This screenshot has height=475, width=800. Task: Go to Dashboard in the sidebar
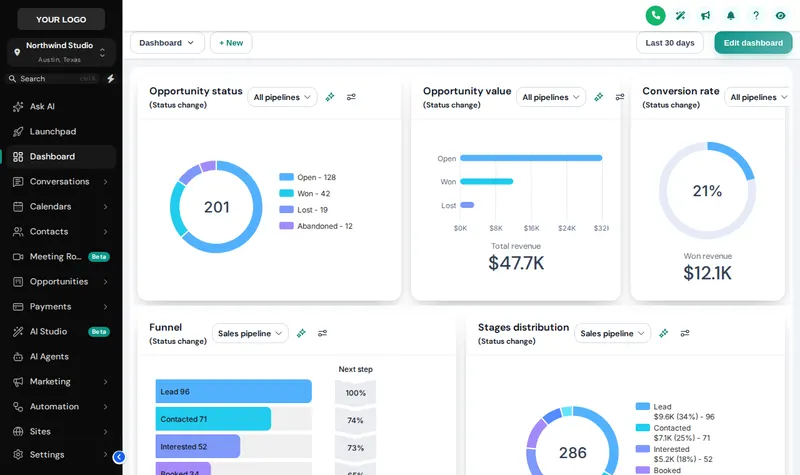click(61, 157)
